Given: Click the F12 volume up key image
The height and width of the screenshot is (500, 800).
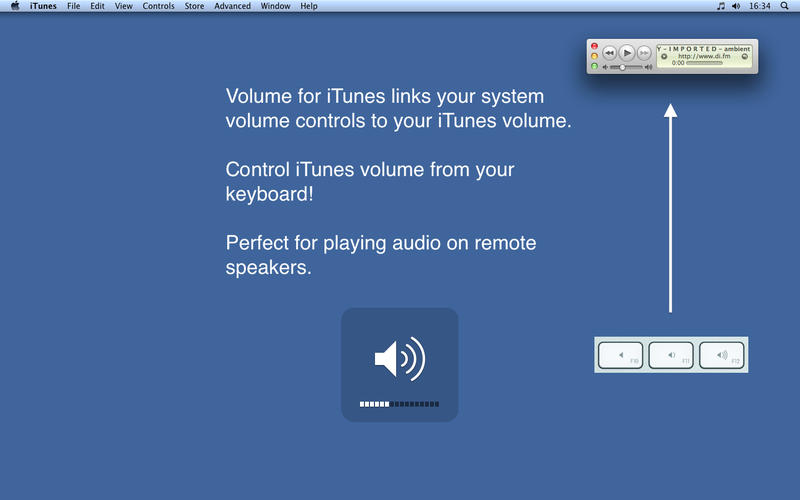Looking at the screenshot, I should coord(722,355).
